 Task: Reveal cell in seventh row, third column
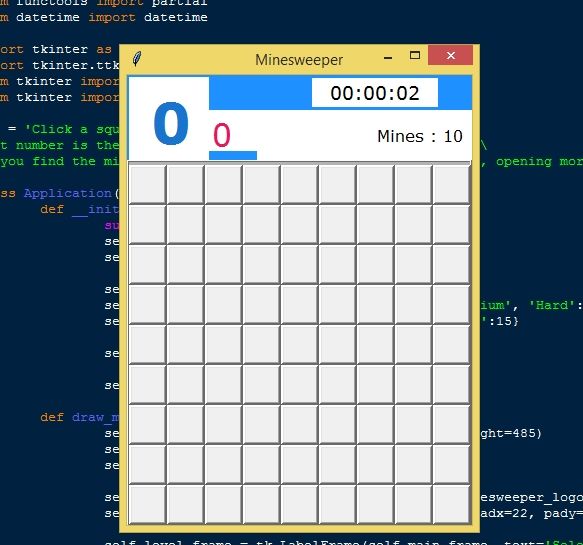tap(223, 424)
